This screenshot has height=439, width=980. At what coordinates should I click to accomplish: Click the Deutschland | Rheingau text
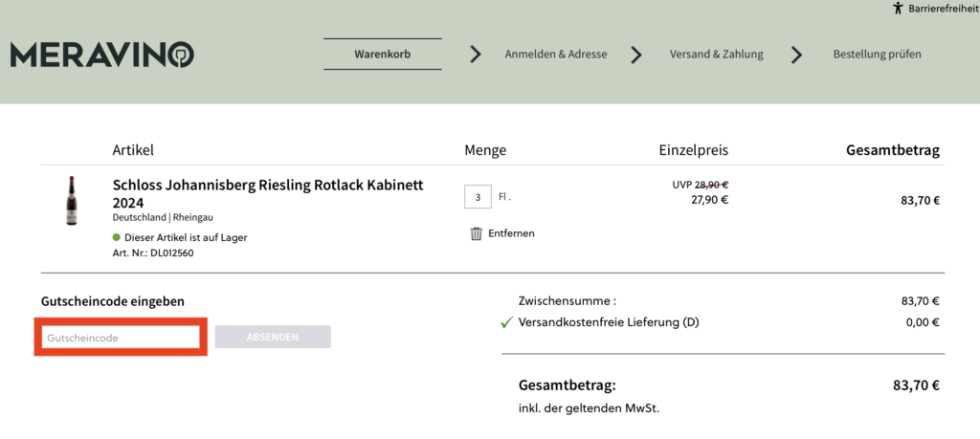click(163, 217)
